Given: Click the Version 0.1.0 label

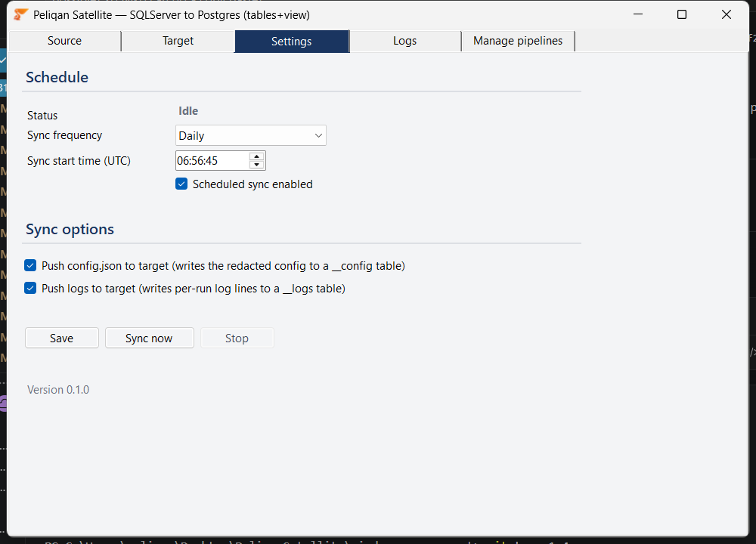Looking at the screenshot, I should tap(58, 389).
